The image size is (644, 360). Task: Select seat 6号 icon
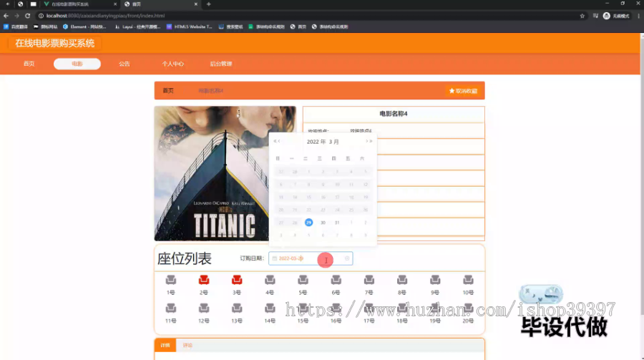tap(336, 280)
